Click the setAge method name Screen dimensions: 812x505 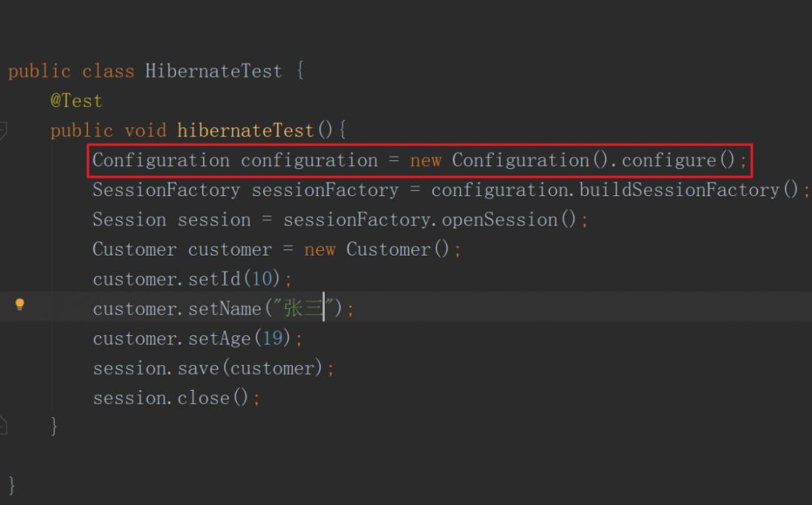pos(219,339)
